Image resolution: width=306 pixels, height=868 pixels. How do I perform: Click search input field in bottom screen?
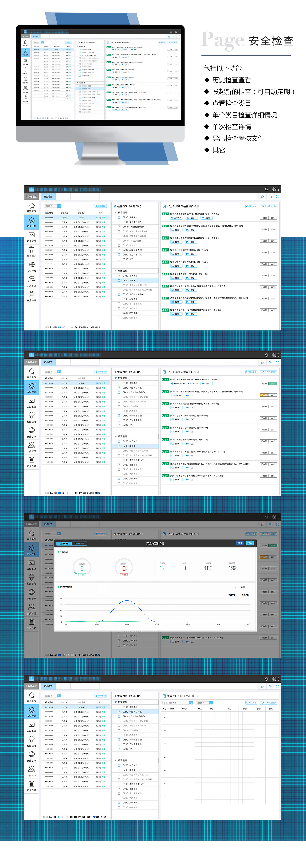(176, 703)
